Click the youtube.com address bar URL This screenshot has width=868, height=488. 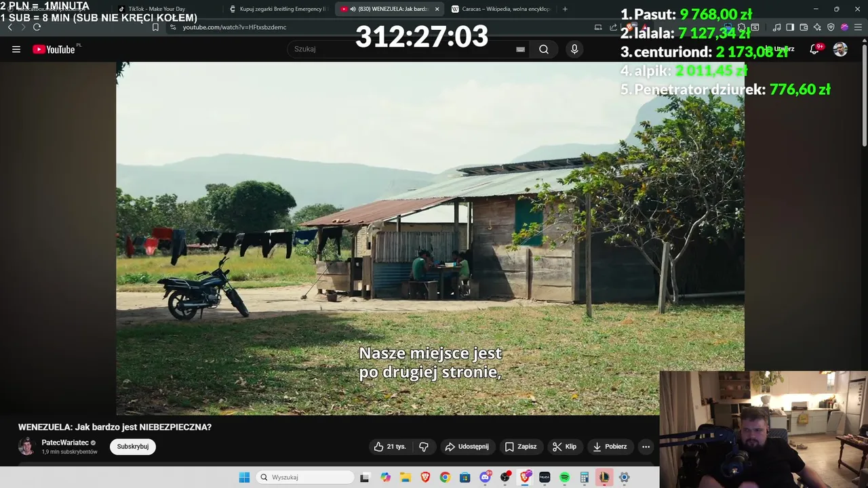(235, 27)
